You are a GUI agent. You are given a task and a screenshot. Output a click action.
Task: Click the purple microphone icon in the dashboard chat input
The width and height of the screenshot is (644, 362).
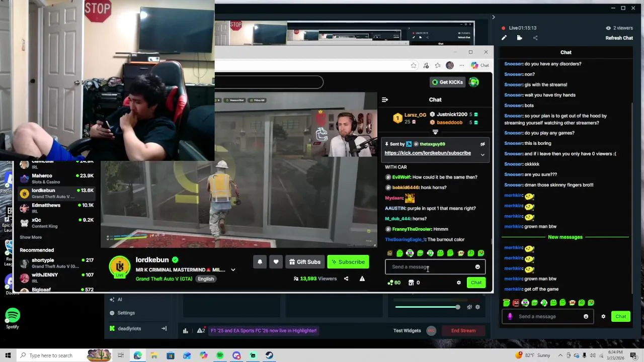tap(510, 317)
